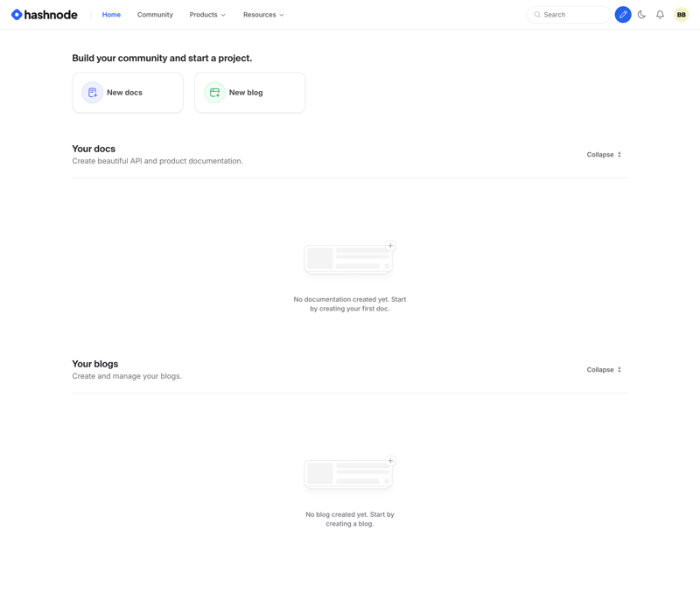
Task: Select the Home menu item
Action: click(111, 14)
